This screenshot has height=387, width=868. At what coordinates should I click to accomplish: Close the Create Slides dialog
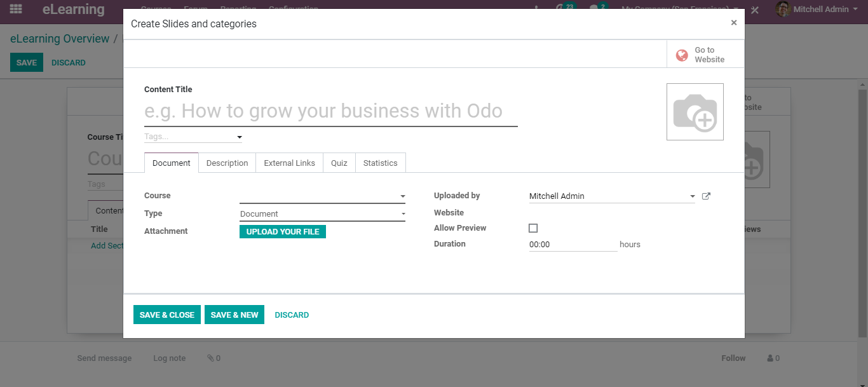coord(734,23)
